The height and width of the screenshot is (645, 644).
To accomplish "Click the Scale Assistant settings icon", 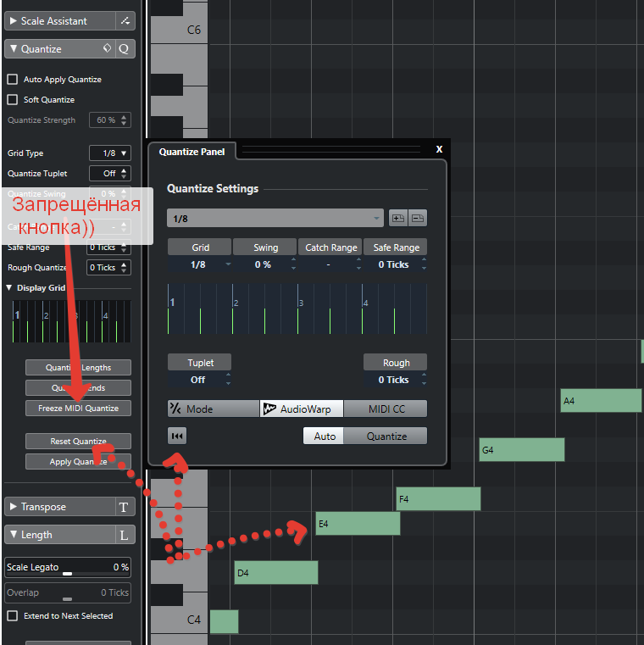I will point(125,20).
